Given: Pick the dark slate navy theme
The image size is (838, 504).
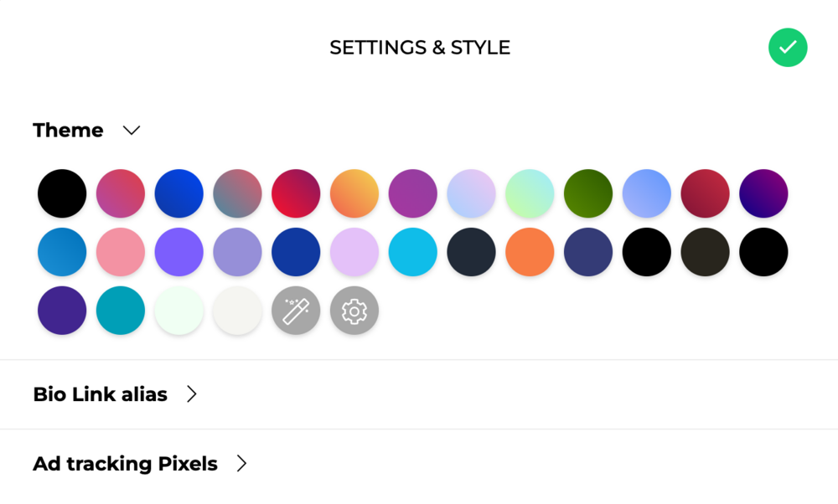Looking at the screenshot, I should (471, 252).
